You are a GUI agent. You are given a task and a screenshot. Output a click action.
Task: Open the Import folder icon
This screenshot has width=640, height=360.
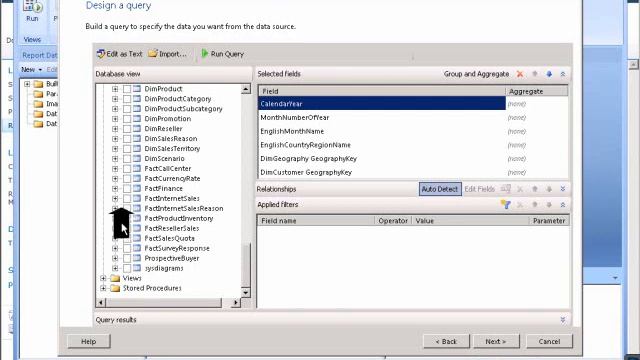click(153, 53)
